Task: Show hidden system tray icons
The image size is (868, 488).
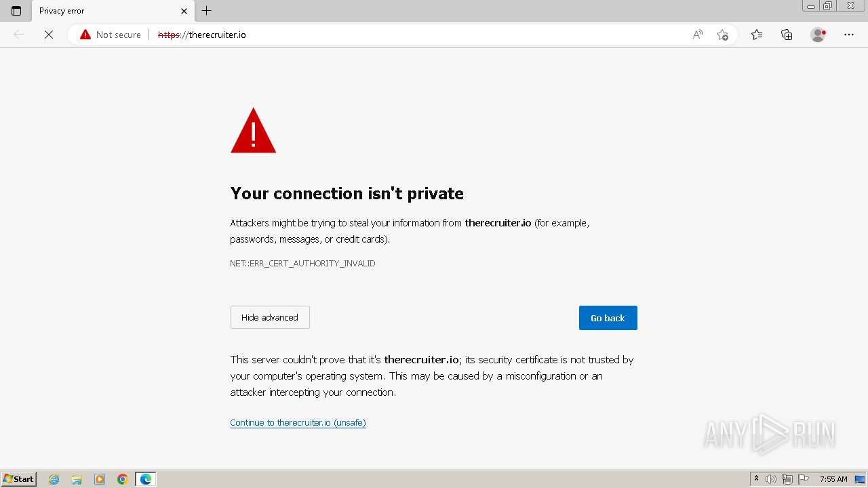Action: 756,479
